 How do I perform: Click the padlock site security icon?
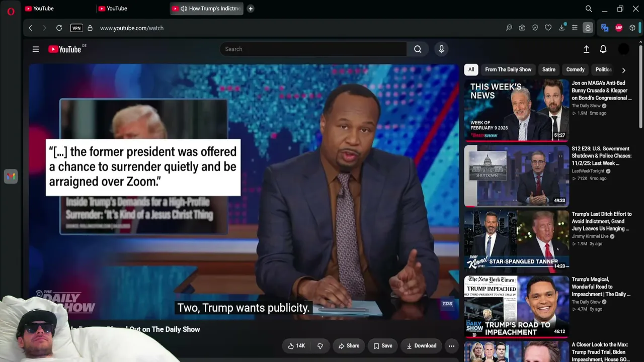click(90, 28)
